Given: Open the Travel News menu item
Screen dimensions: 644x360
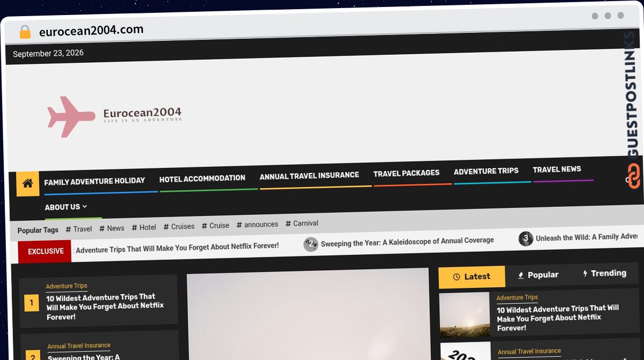Looking at the screenshot, I should [x=557, y=169].
